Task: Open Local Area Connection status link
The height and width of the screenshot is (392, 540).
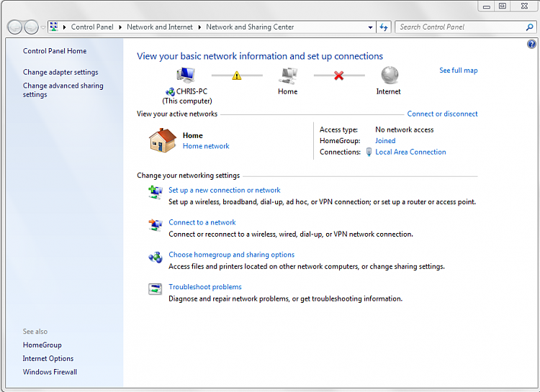Action: click(x=410, y=152)
